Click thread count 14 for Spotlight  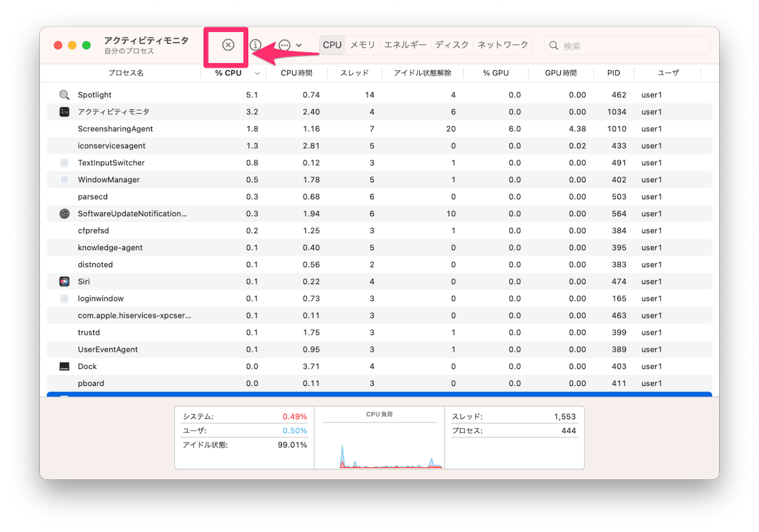point(369,95)
